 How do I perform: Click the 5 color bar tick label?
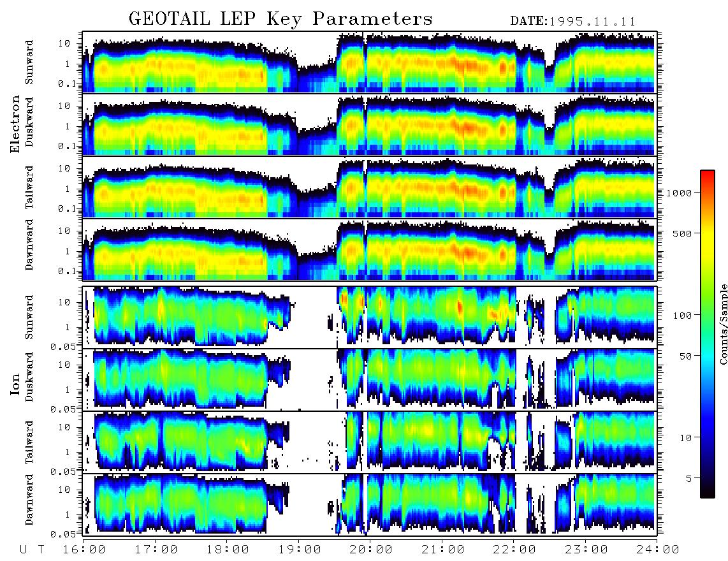pos(689,478)
